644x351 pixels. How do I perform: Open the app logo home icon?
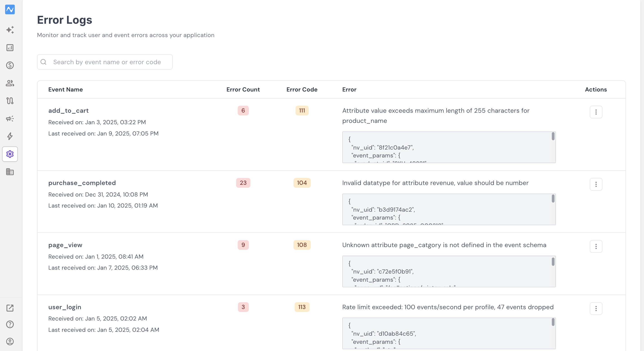10,9
